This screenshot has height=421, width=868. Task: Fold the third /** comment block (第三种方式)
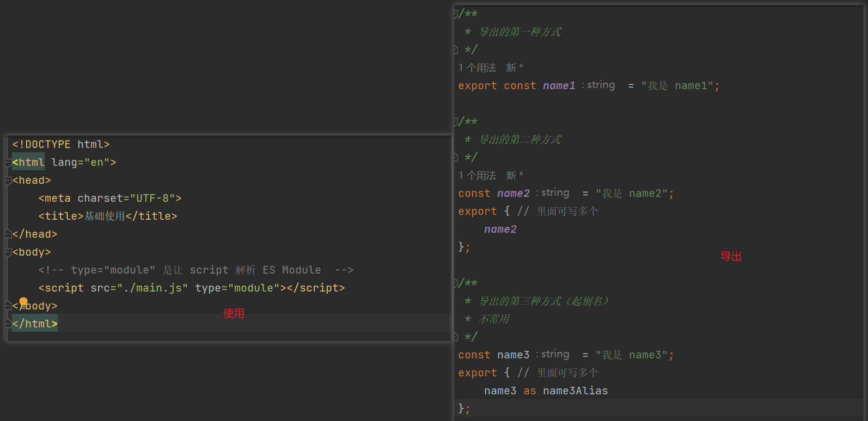click(x=456, y=283)
